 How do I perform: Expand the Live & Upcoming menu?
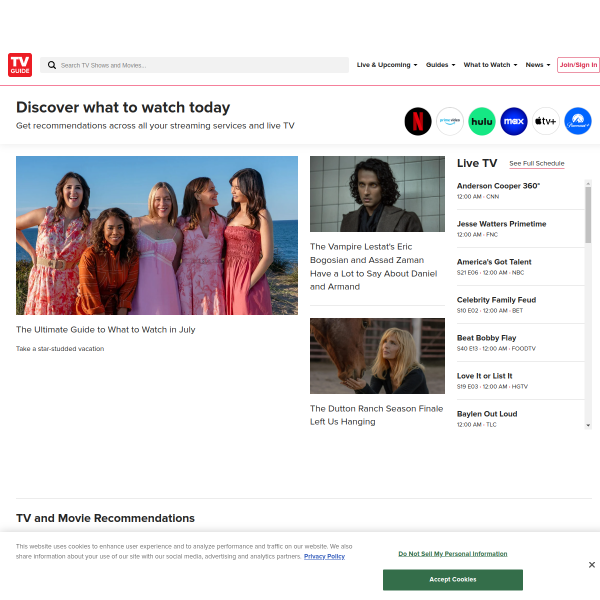[x=387, y=65]
